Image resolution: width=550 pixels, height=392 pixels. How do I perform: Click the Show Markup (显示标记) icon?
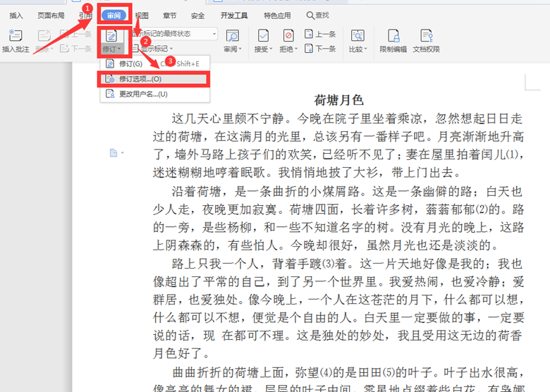tap(135, 49)
